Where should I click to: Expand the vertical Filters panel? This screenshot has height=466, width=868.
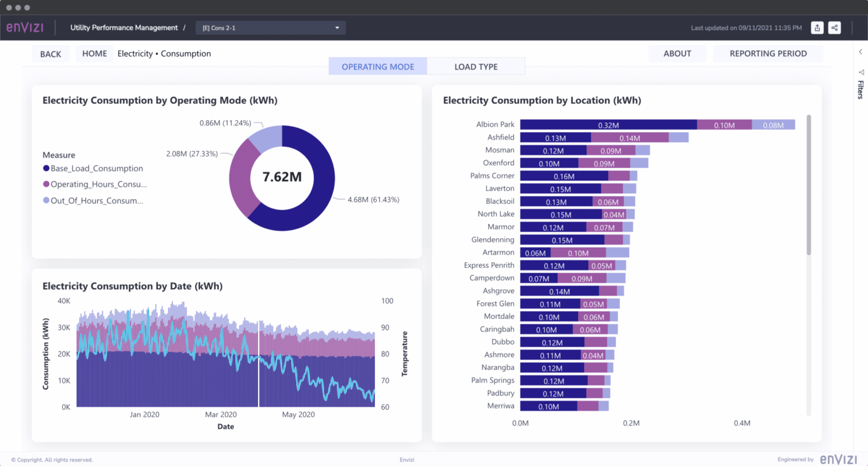860,89
